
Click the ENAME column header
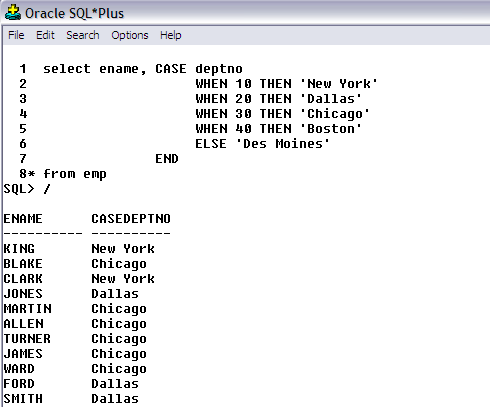23,219
